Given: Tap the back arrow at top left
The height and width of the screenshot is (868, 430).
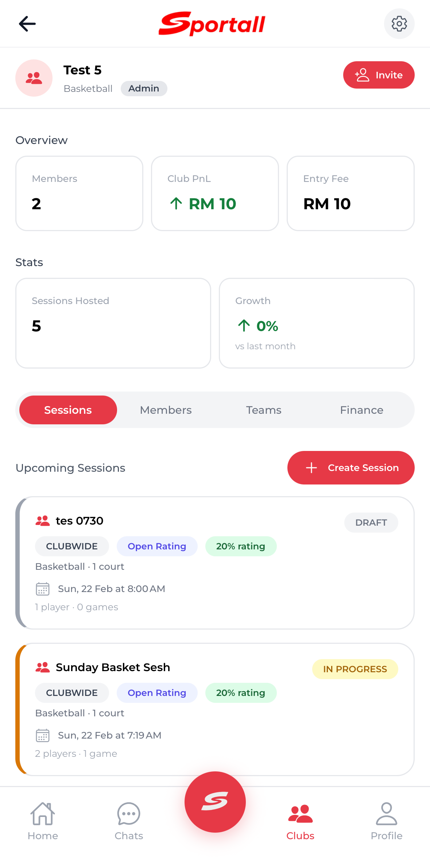Looking at the screenshot, I should pos(27,24).
